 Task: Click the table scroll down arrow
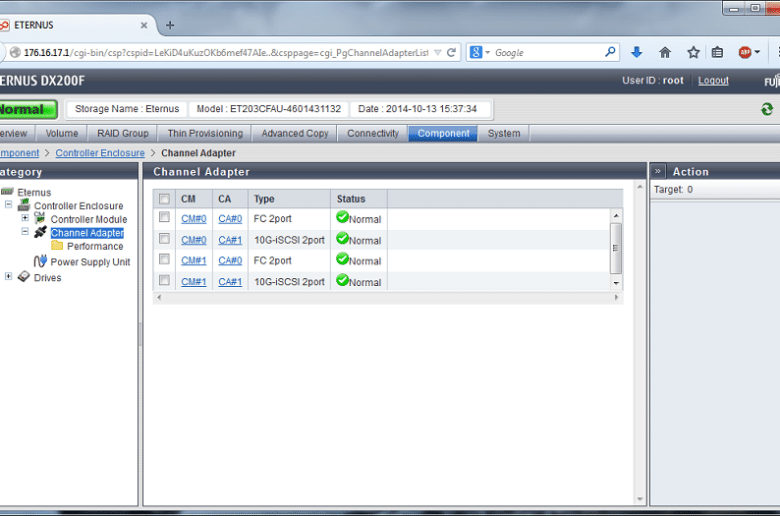[616, 283]
